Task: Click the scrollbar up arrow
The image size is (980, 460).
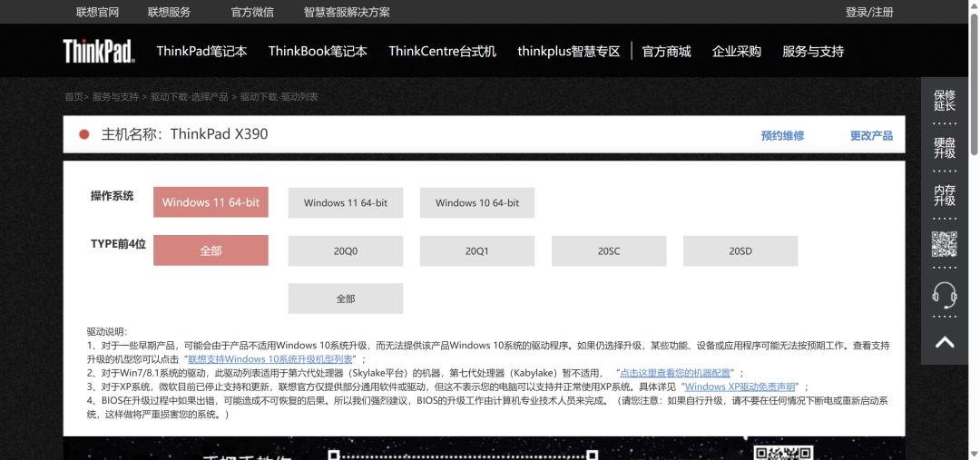Action: tap(975, 5)
